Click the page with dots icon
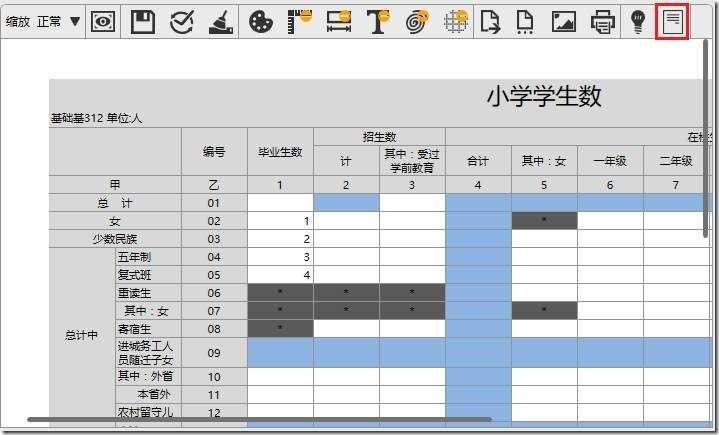719x435 pixels. click(525, 22)
